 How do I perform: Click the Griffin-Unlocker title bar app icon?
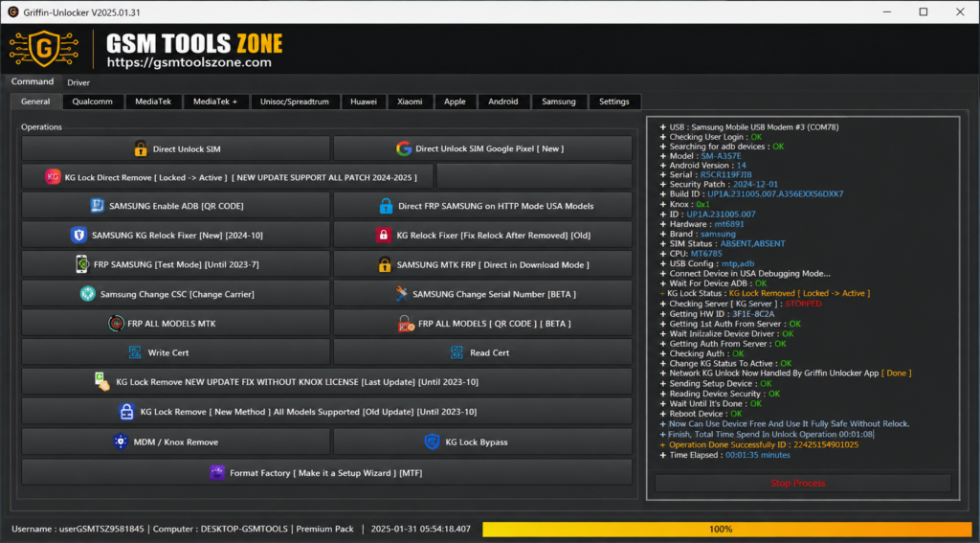coord(12,11)
